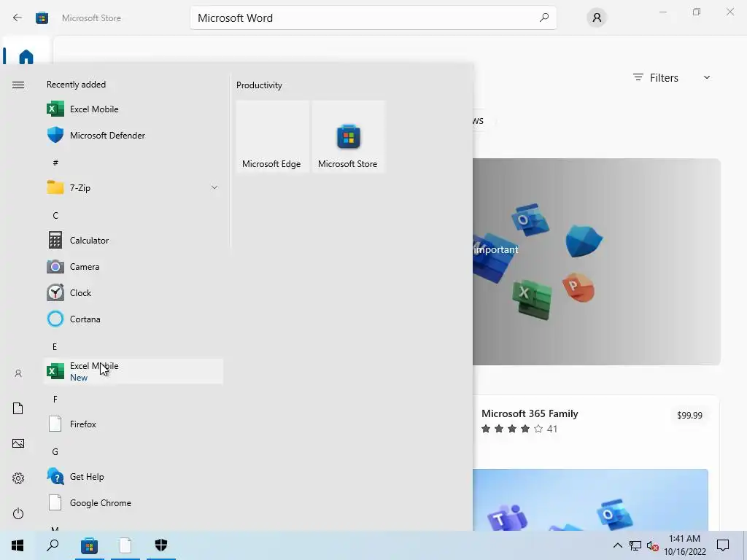Launch the Calculator app

pyautogui.click(x=133, y=241)
